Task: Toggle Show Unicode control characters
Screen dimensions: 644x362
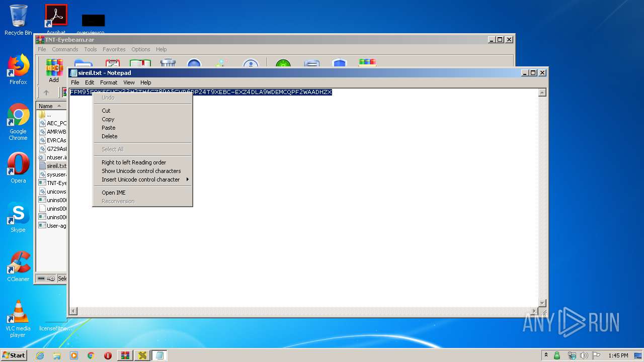Action: point(143,171)
